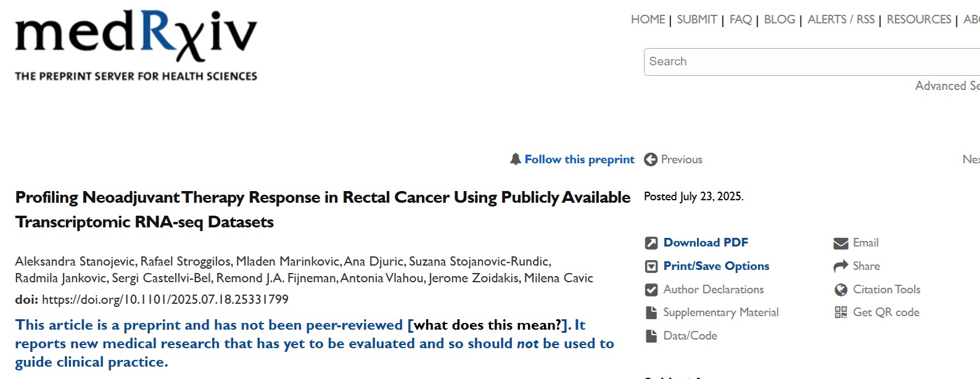980x379 pixels.
Task: Click the bell icon beside Follow this preprint
Action: coord(516,160)
